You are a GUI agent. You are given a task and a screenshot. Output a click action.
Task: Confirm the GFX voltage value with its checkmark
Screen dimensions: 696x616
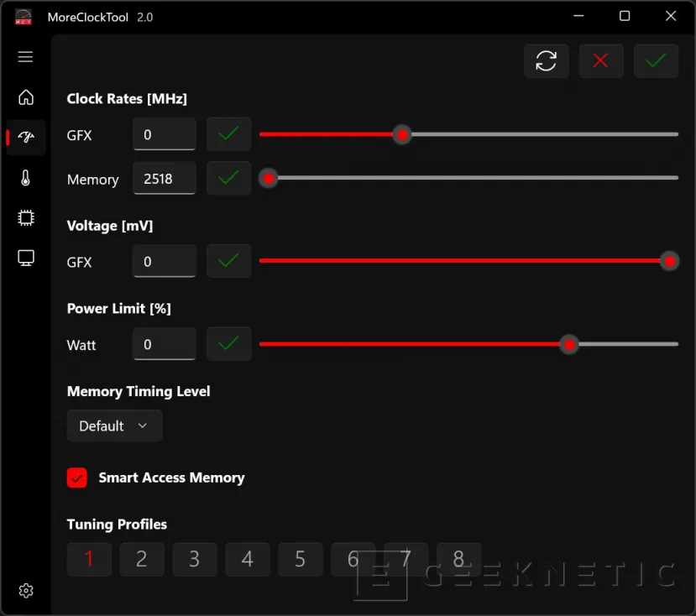(228, 260)
